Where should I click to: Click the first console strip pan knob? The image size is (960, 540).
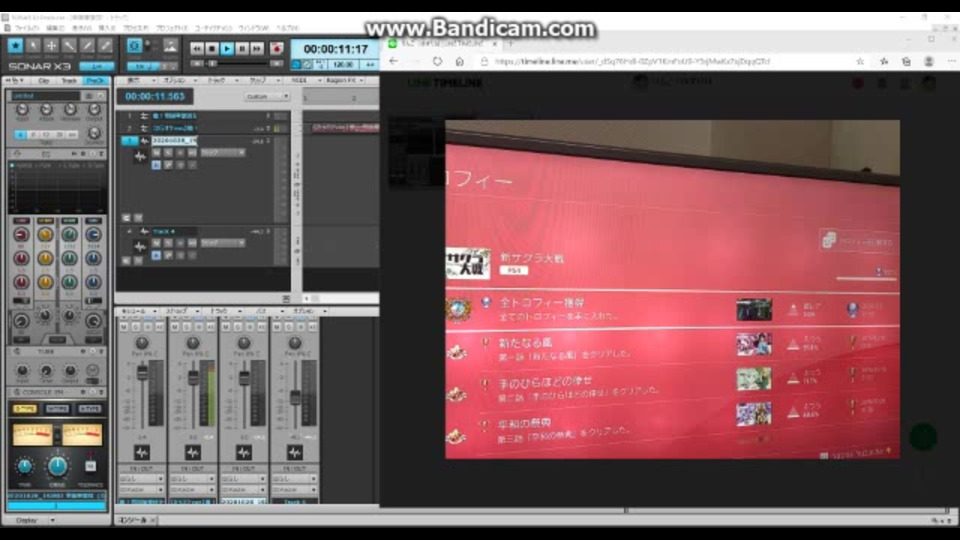click(141, 343)
